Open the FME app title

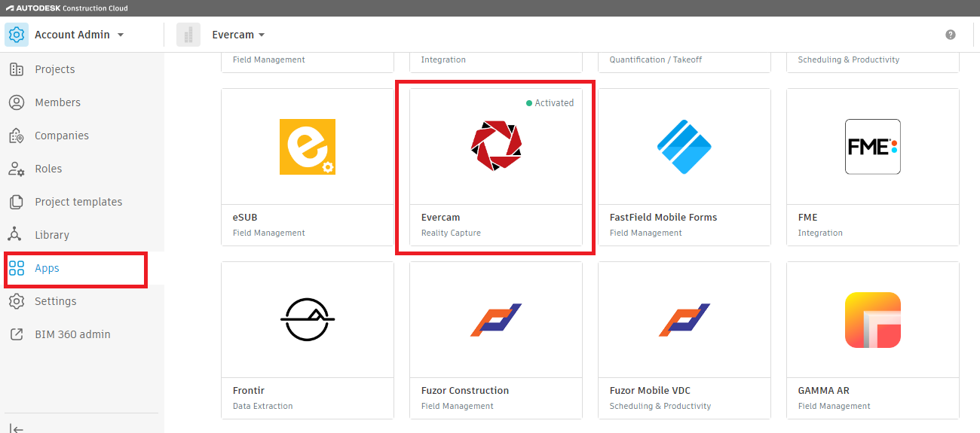pos(807,217)
